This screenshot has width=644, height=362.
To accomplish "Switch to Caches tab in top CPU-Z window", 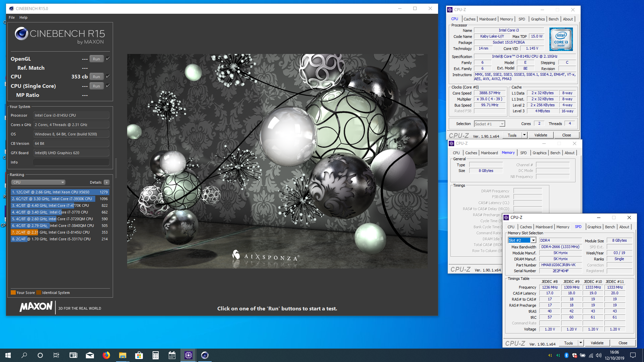I will (469, 19).
